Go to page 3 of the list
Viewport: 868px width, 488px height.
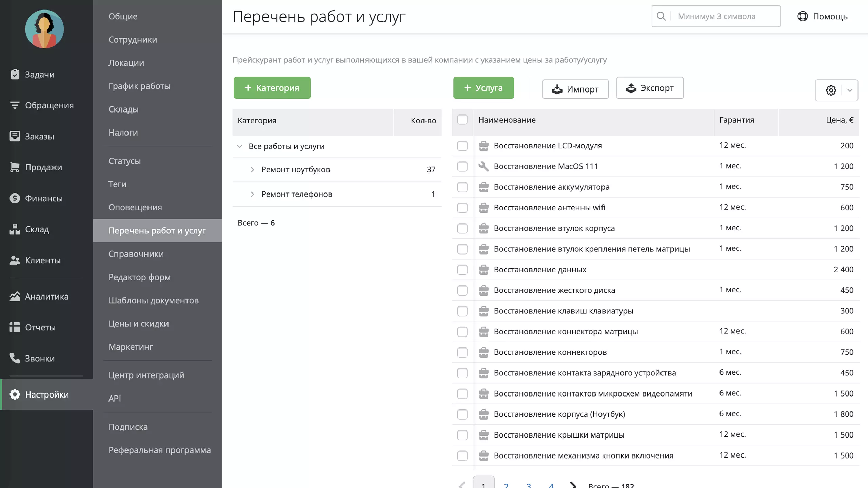(x=529, y=485)
